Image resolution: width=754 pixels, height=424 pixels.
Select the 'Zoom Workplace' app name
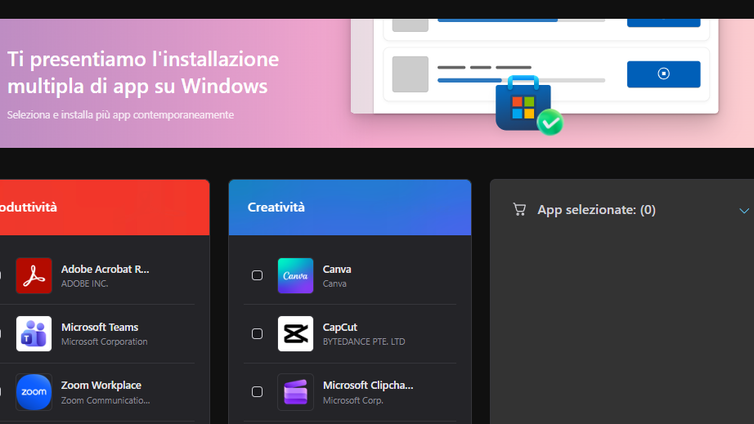tap(101, 386)
